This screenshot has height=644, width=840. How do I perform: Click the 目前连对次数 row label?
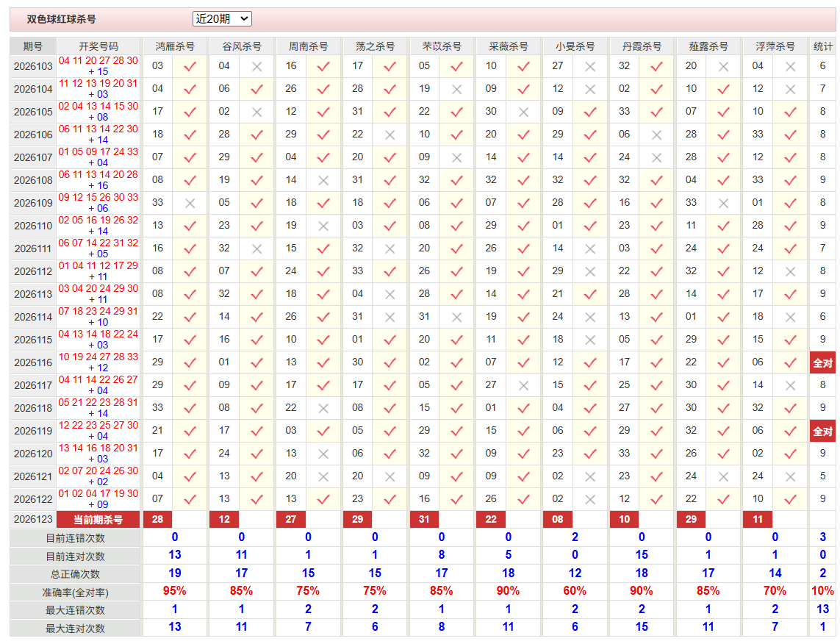(76, 557)
